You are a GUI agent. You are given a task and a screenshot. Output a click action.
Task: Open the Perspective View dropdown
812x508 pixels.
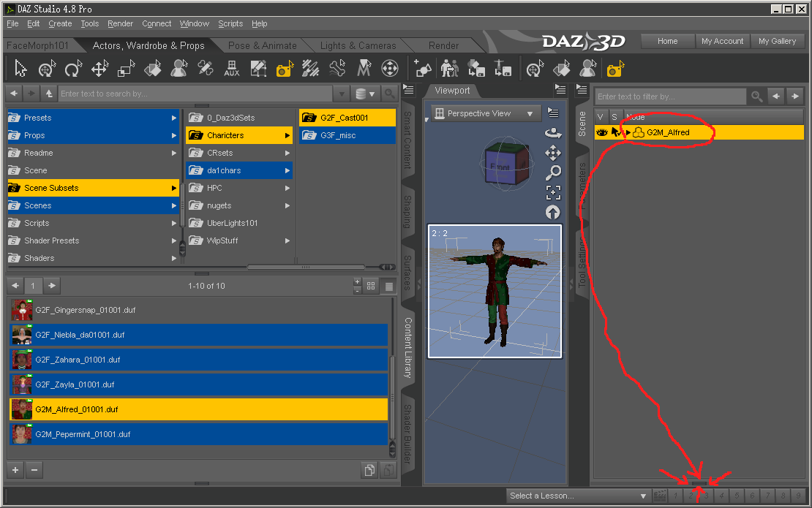(486, 113)
